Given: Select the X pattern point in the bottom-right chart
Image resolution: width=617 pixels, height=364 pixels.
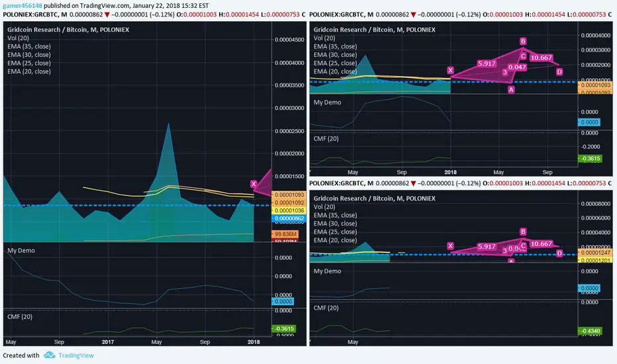Looking at the screenshot, I should 451,246.
